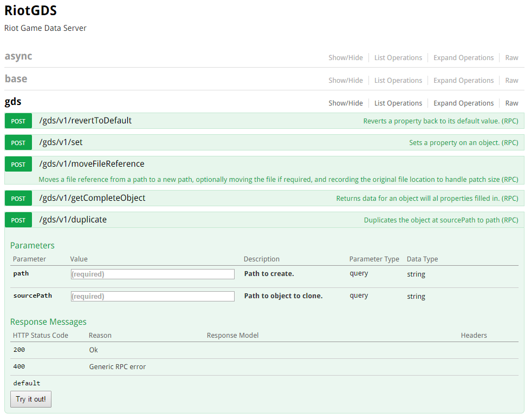This screenshot has height=420, width=531.
Task: Expand the async API section
Action: (x=18, y=56)
